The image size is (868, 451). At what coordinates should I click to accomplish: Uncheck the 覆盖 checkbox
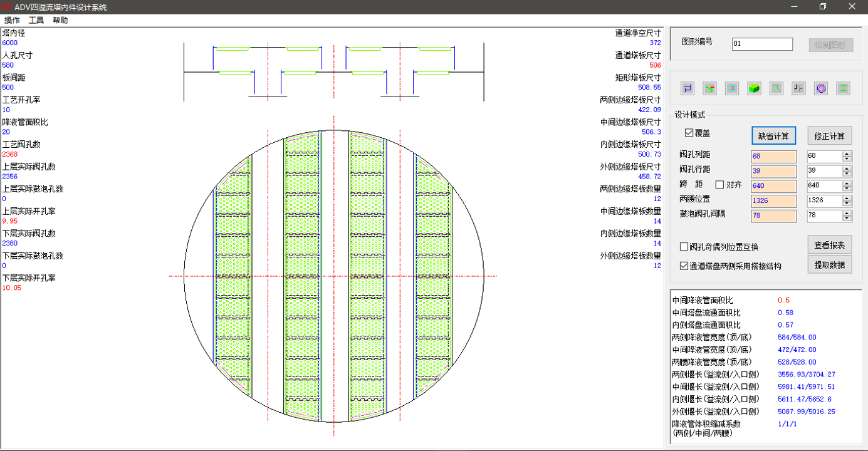689,133
